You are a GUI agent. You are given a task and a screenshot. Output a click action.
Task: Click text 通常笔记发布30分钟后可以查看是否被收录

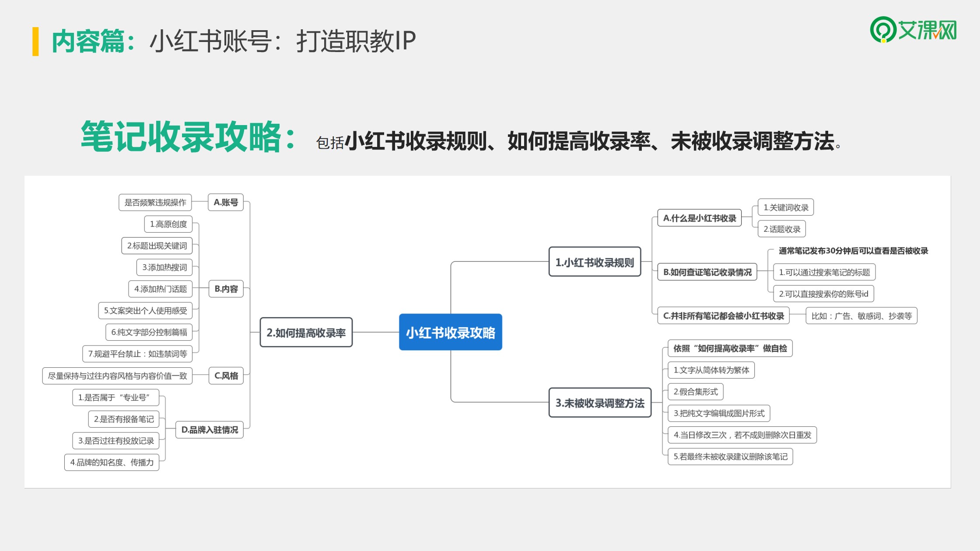(x=853, y=251)
